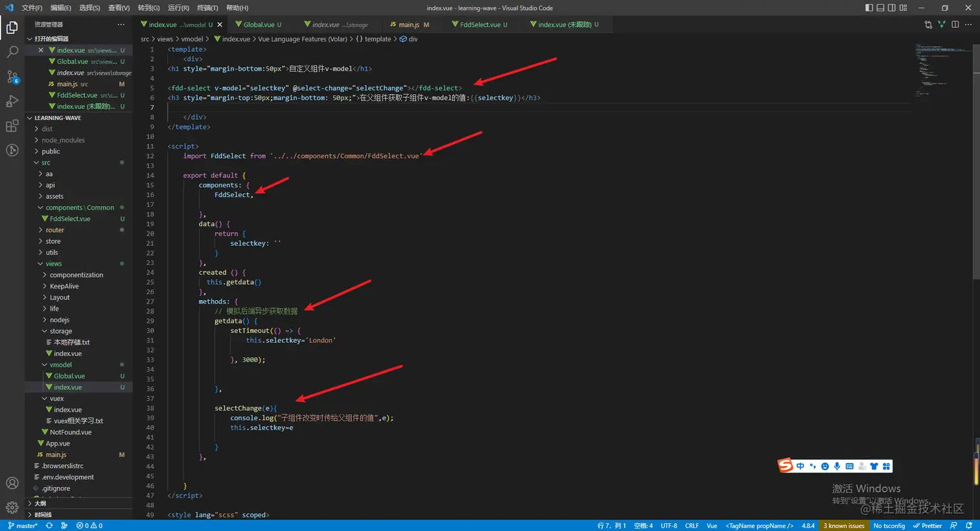Open the Manage gear icon

12,507
